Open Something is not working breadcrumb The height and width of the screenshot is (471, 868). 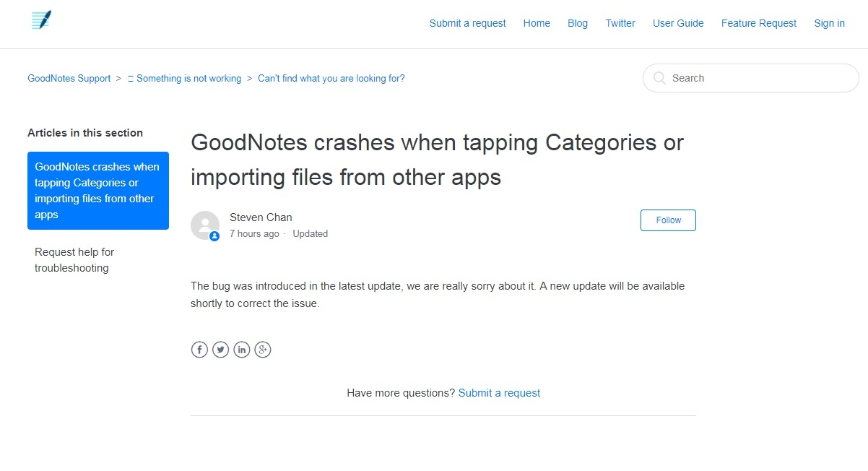click(184, 78)
